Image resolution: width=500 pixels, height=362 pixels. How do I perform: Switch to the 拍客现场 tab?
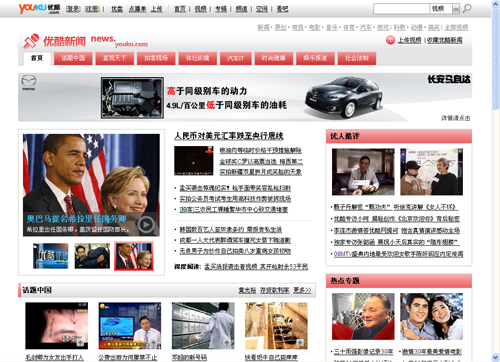(156, 58)
